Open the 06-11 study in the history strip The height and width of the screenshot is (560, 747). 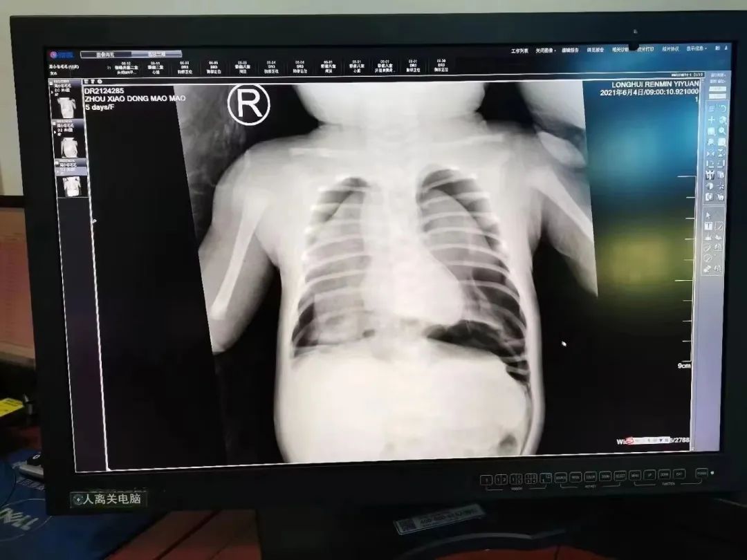point(156,68)
